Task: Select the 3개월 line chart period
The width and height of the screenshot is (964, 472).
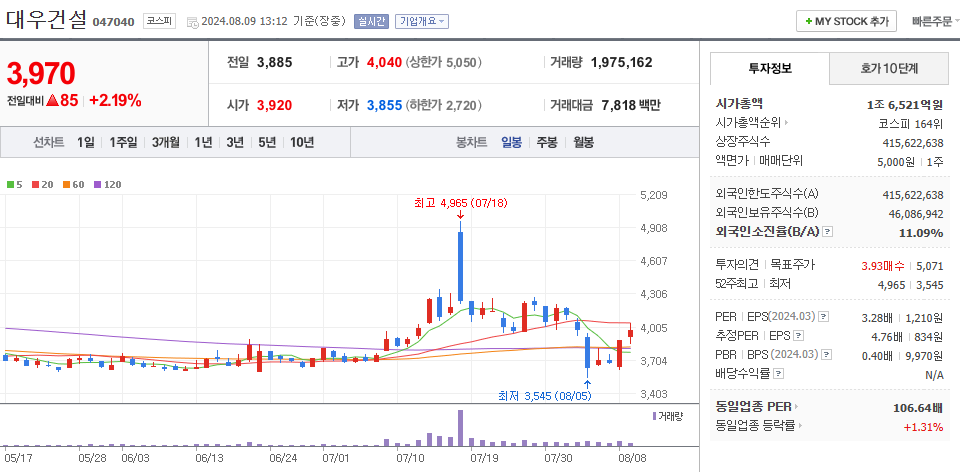Action: 166,143
